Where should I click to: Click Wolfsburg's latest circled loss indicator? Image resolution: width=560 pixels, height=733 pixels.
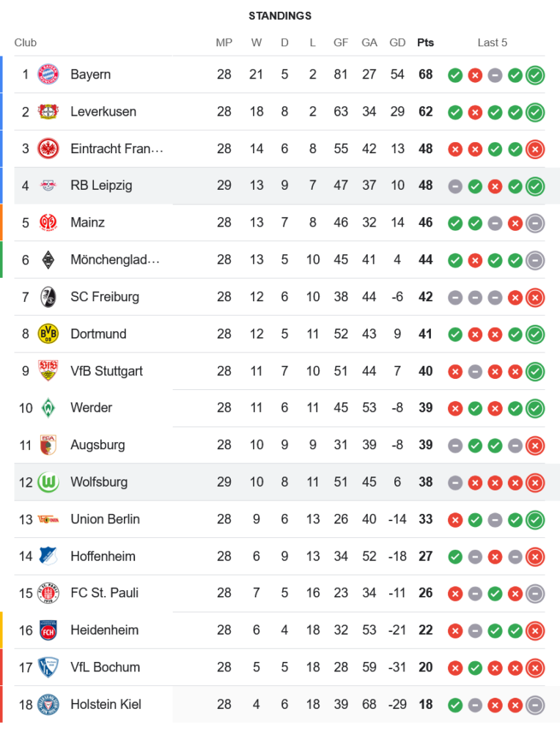click(535, 482)
